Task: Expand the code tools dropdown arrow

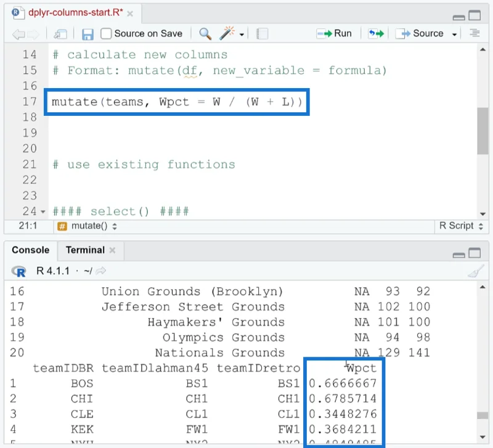Action: 242,35
